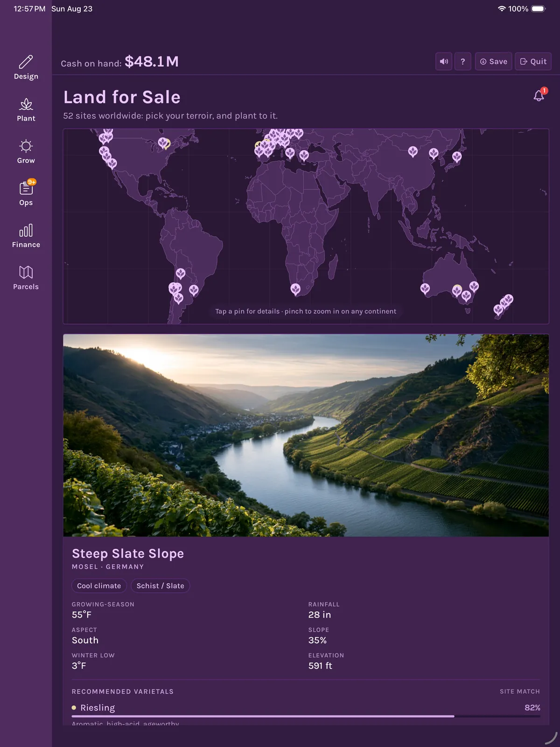Click the Aspect South value
This screenshot has height=747, width=560.
85,641
